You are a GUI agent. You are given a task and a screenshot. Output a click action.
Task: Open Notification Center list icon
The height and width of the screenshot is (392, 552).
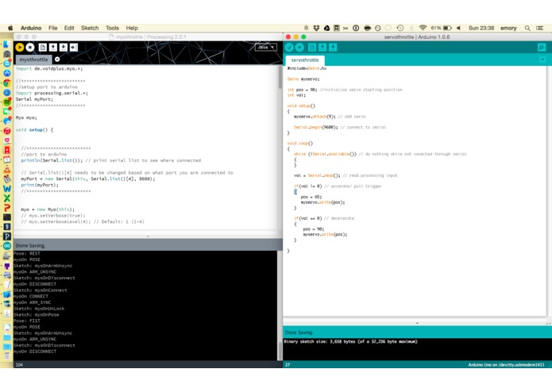click(x=539, y=28)
